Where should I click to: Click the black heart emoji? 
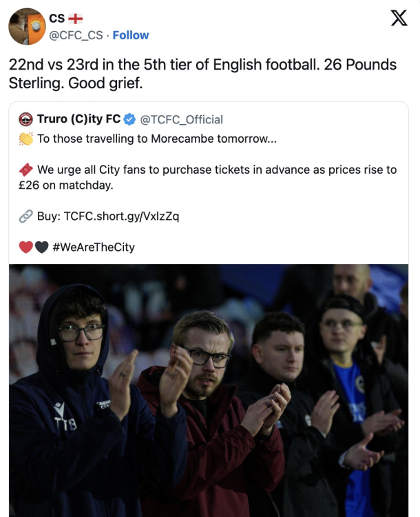[41, 247]
